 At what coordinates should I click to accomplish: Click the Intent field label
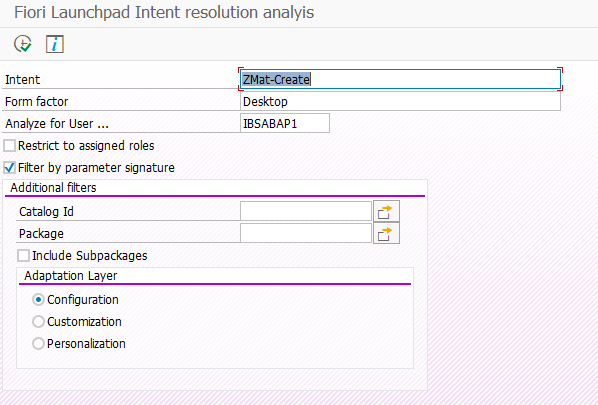(23, 80)
